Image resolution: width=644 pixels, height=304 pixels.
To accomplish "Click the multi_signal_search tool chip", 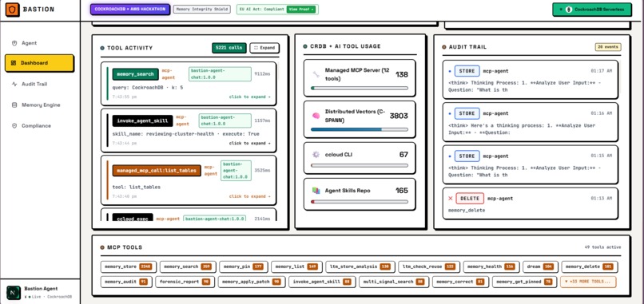I will tap(393, 282).
